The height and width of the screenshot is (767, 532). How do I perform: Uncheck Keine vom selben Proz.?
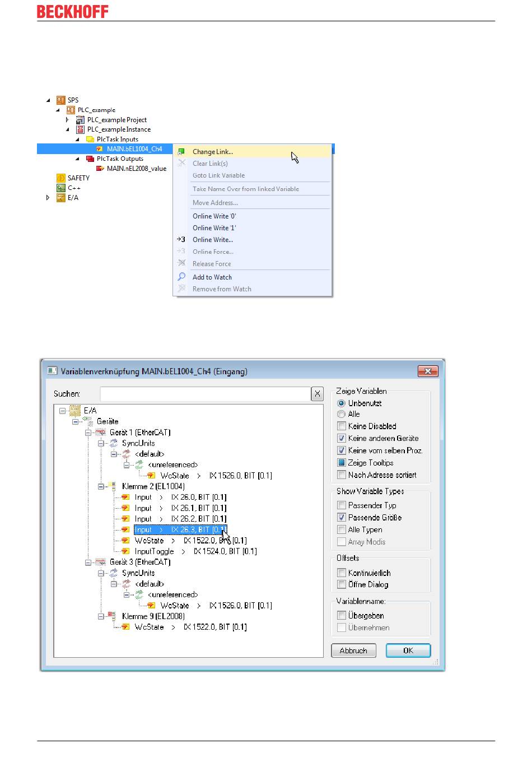pos(342,450)
